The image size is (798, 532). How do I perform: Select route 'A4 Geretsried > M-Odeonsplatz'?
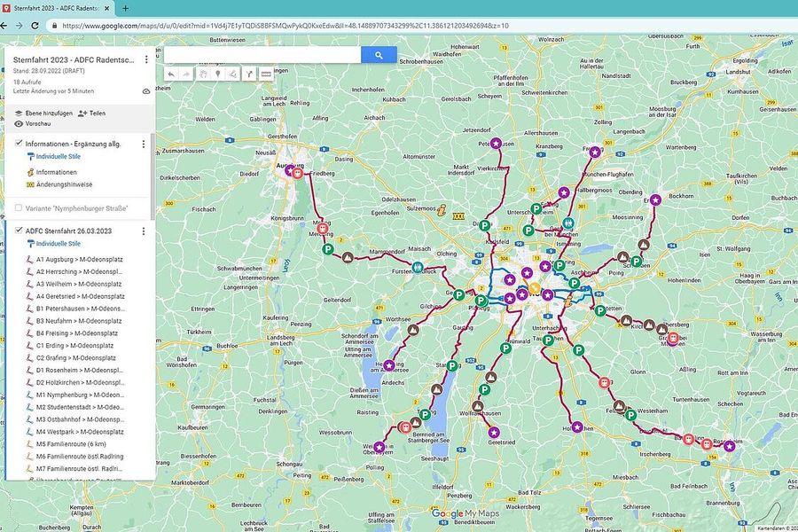(x=76, y=296)
